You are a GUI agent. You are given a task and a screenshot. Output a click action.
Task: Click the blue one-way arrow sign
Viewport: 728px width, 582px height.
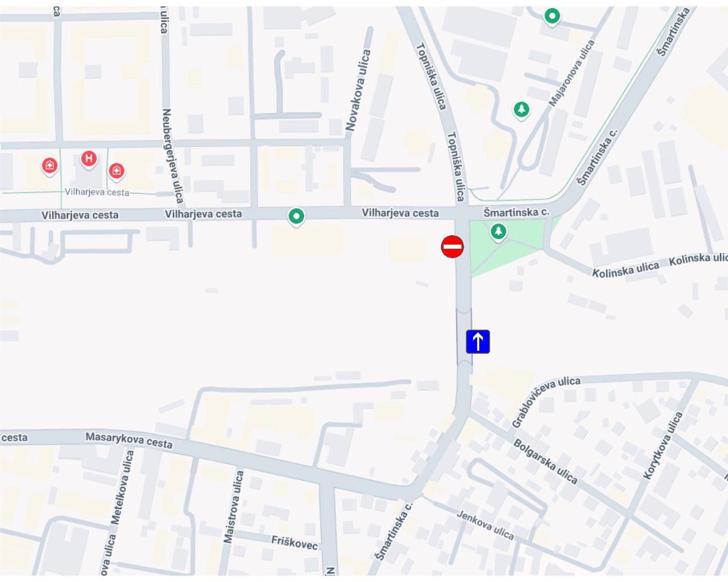[x=478, y=341]
